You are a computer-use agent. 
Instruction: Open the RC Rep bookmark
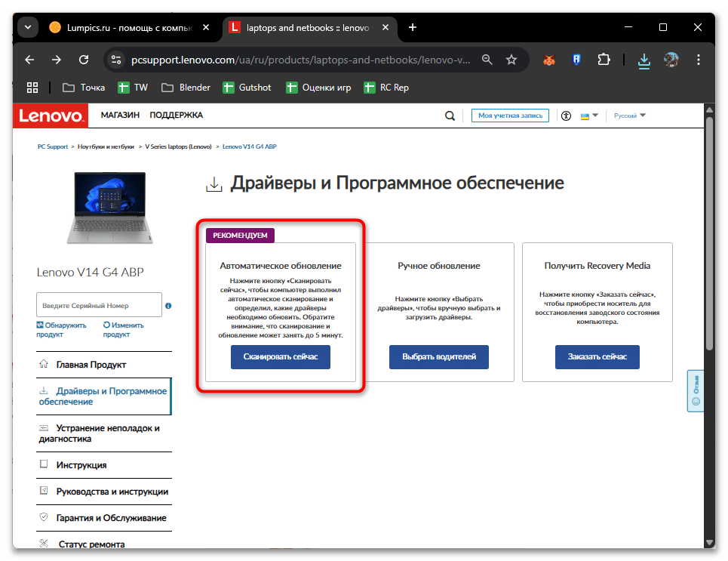tap(386, 88)
